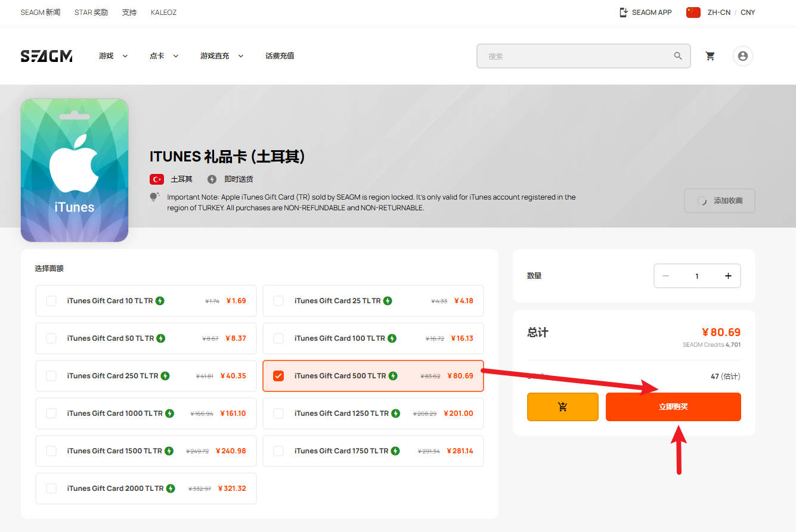Open the ZH-CN language selector

point(718,13)
